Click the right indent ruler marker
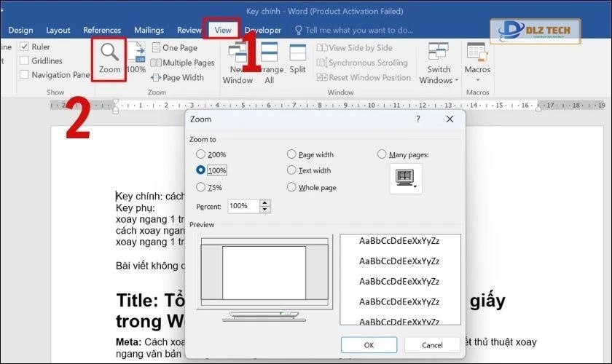 tap(538, 108)
